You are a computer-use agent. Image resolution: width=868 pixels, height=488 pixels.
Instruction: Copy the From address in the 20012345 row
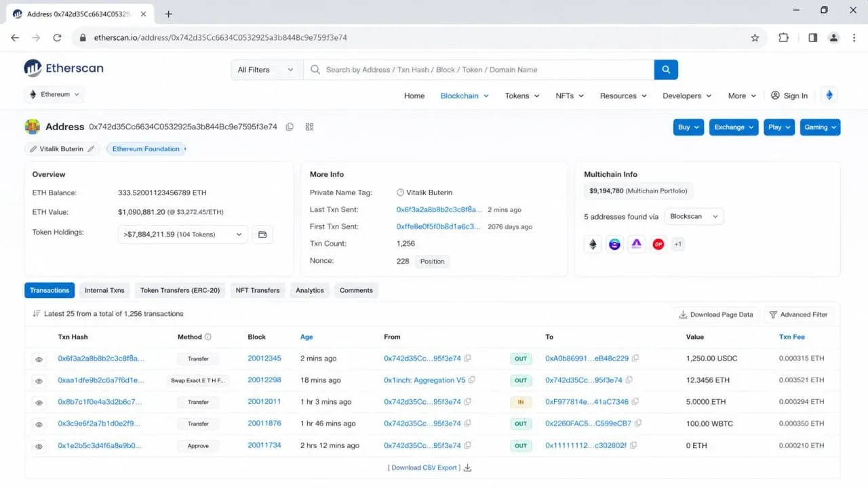468,359
